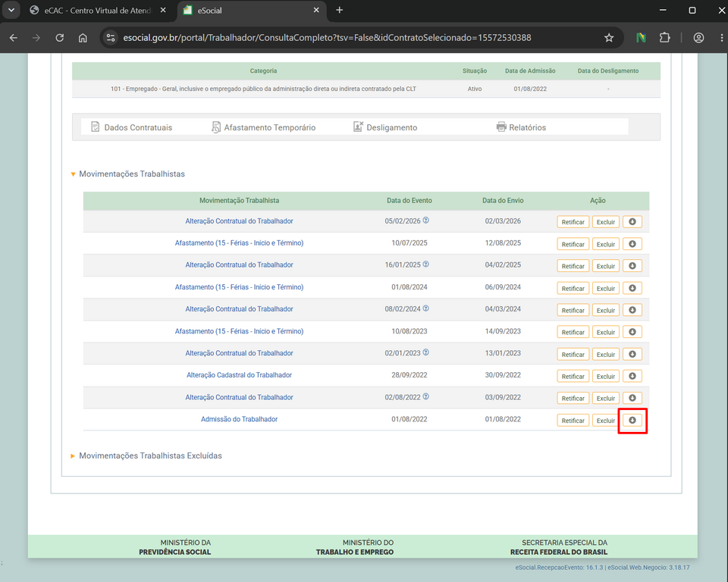Screen dimensions: 728x582
Task: Collapse the Movimentações Trabalhistas section
Action: click(73, 174)
